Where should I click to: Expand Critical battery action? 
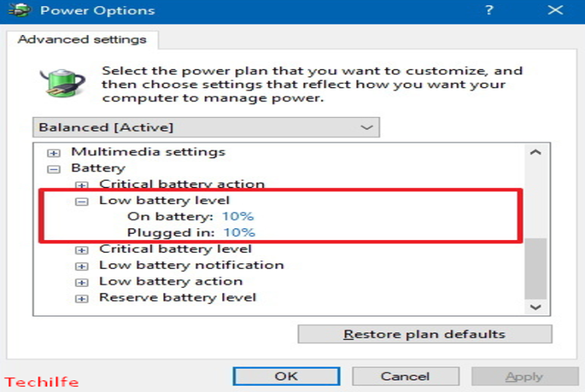click(81, 185)
